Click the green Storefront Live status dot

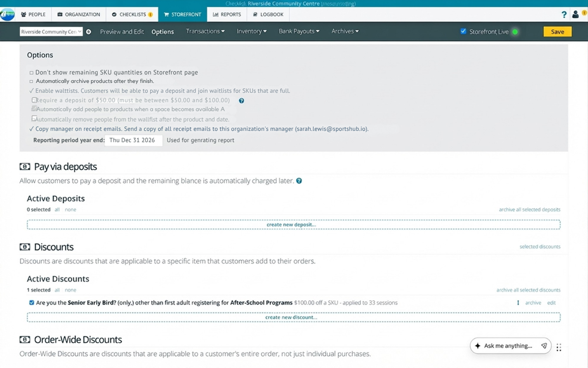click(x=515, y=32)
